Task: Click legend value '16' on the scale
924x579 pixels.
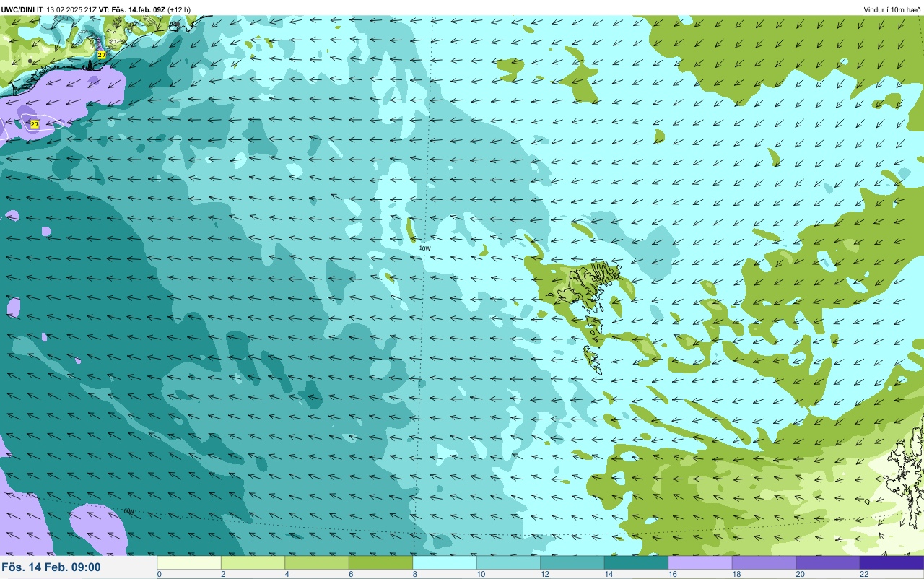Action: [x=671, y=575]
